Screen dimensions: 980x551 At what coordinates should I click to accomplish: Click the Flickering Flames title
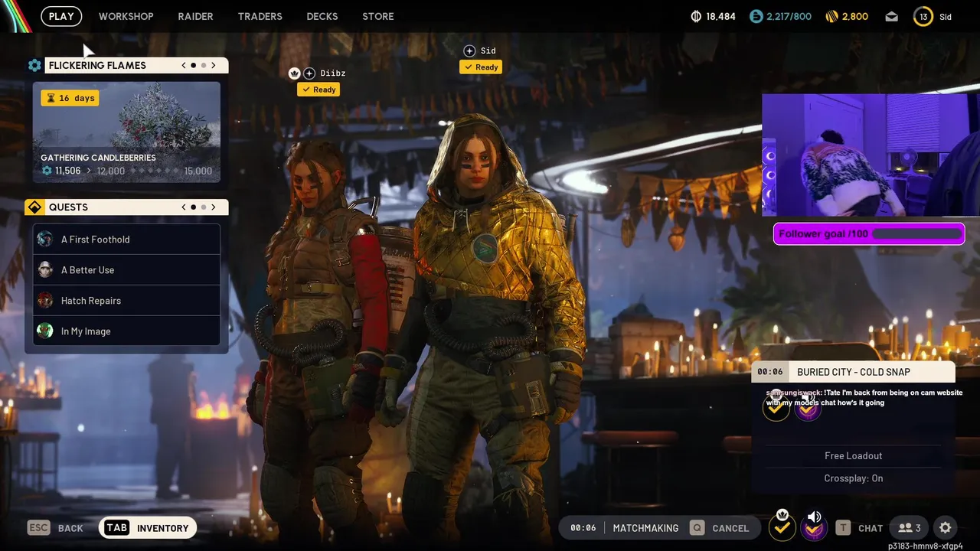pyautogui.click(x=97, y=65)
